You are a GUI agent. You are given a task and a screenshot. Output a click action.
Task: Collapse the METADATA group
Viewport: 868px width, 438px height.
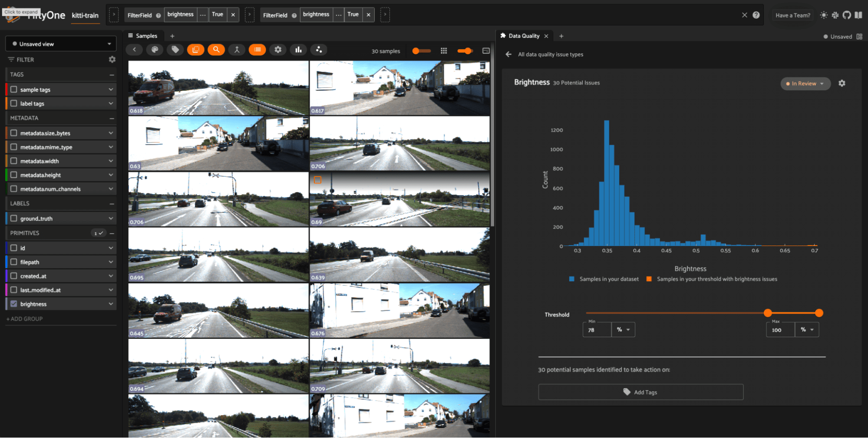click(x=112, y=118)
